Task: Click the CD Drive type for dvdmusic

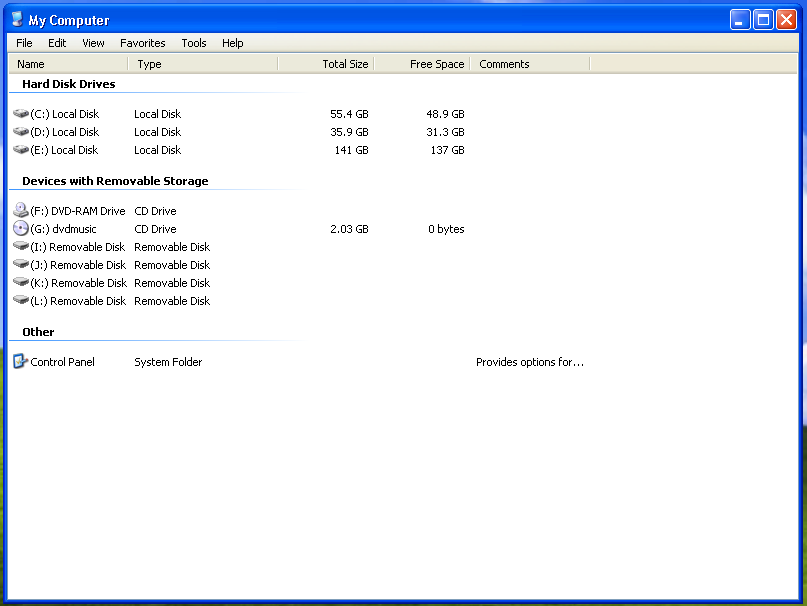Action: coord(155,229)
